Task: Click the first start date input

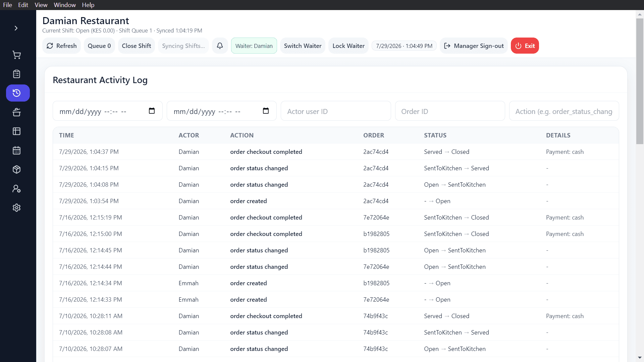Action: pyautogui.click(x=107, y=111)
